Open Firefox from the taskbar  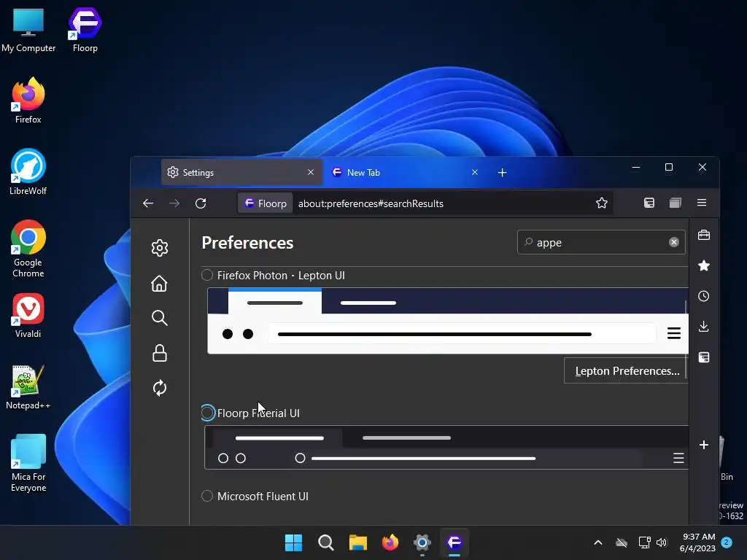click(390, 542)
